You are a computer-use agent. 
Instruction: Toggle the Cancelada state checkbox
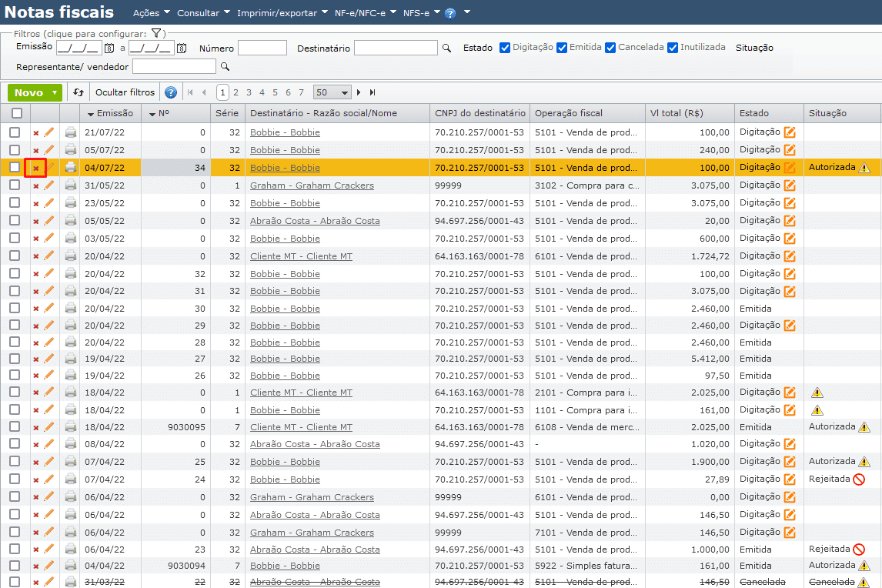610,48
